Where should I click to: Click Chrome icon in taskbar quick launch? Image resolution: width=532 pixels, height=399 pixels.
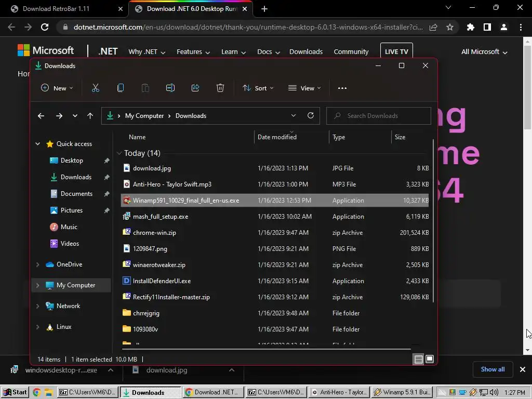pyautogui.click(x=37, y=393)
